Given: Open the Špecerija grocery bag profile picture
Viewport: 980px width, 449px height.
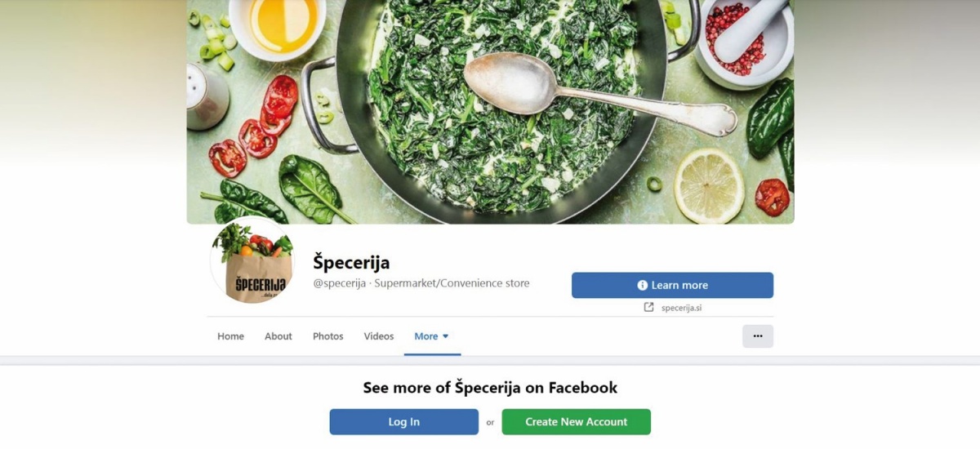Looking at the screenshot, I should point(252,262).
